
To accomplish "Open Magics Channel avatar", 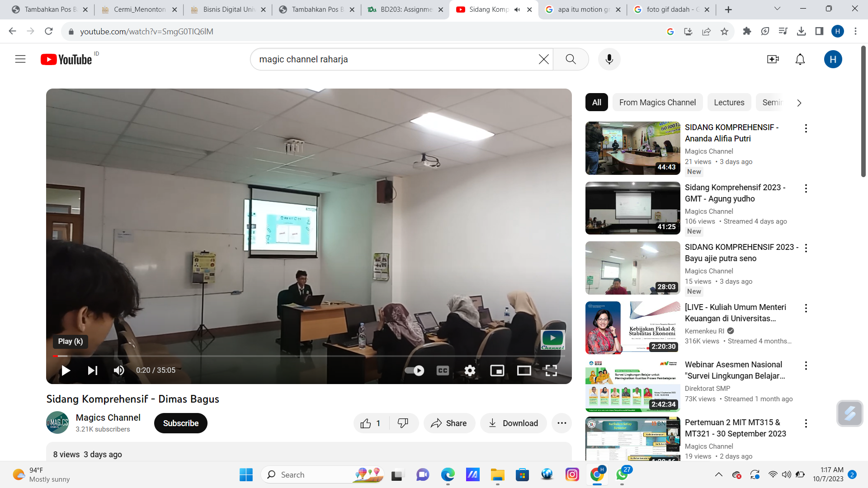I will (x=57, y=422).
